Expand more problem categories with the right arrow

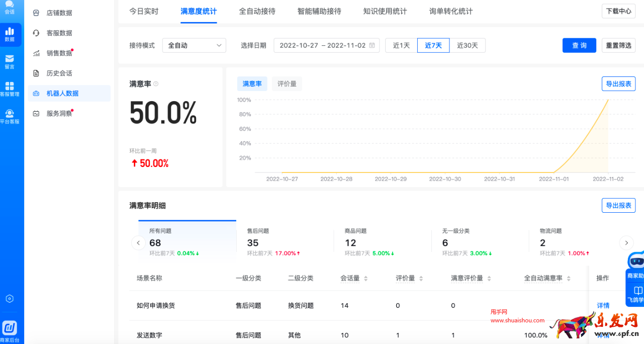626,242
